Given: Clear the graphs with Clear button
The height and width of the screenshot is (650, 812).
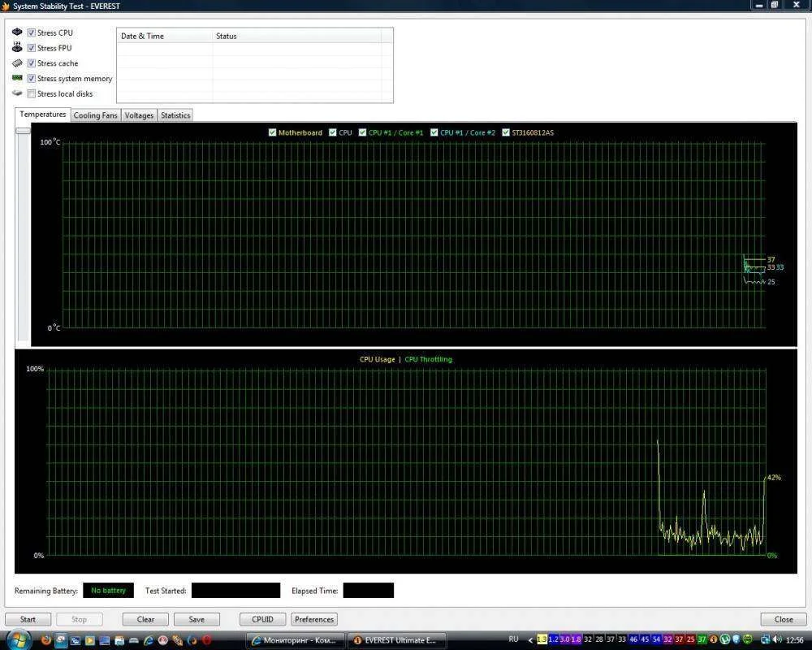Looking at the screenshot, I should pos(145,619).
